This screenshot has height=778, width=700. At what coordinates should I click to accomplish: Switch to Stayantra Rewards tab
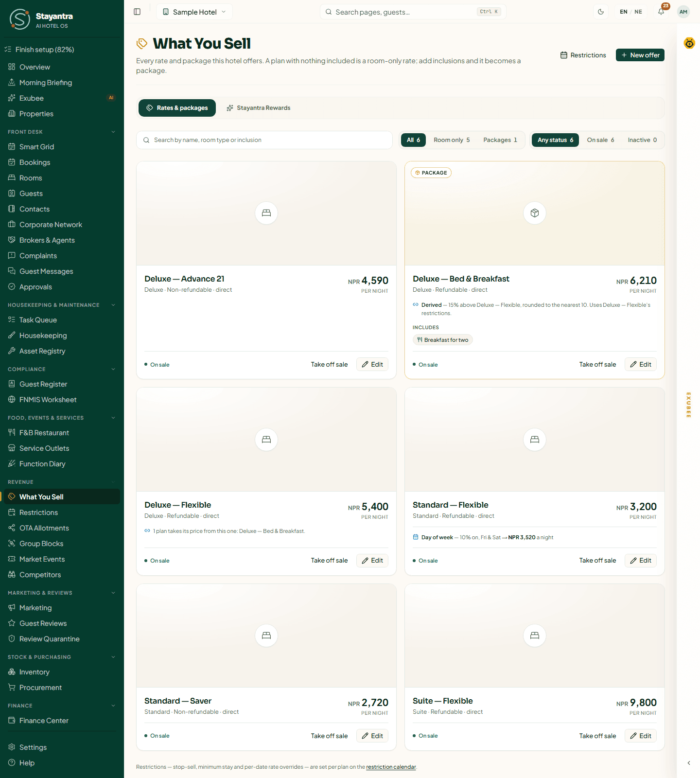(258, 108)
